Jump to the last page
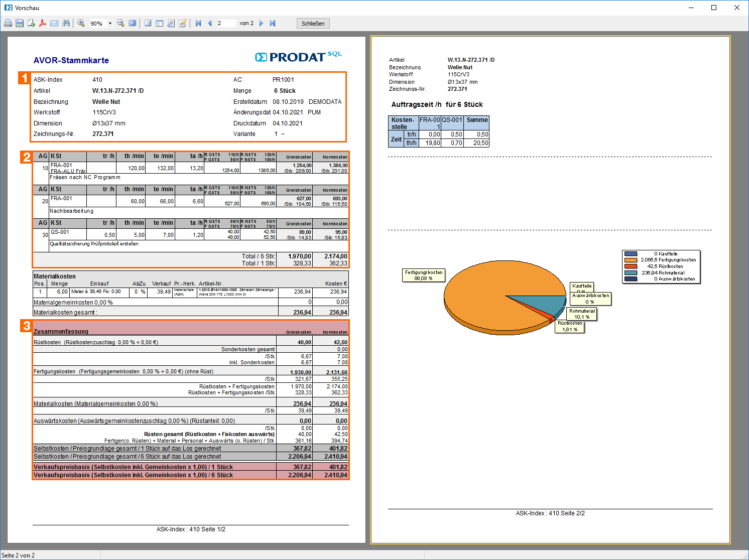This screenshot has height=560, width=749. [273, 23]
